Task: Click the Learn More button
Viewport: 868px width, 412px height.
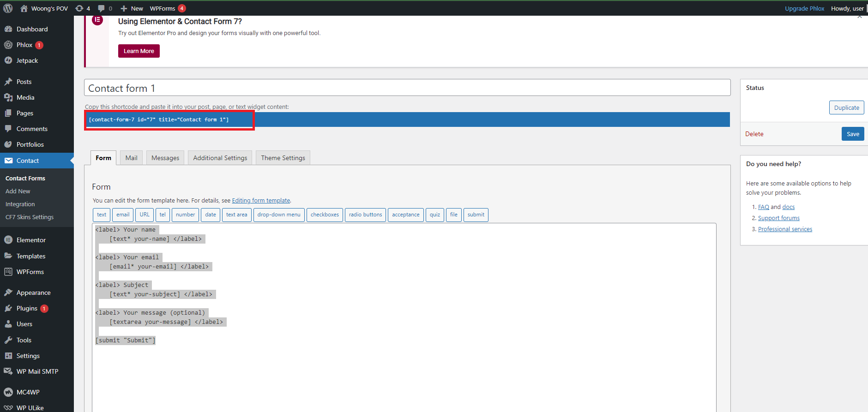Action: 139,51
